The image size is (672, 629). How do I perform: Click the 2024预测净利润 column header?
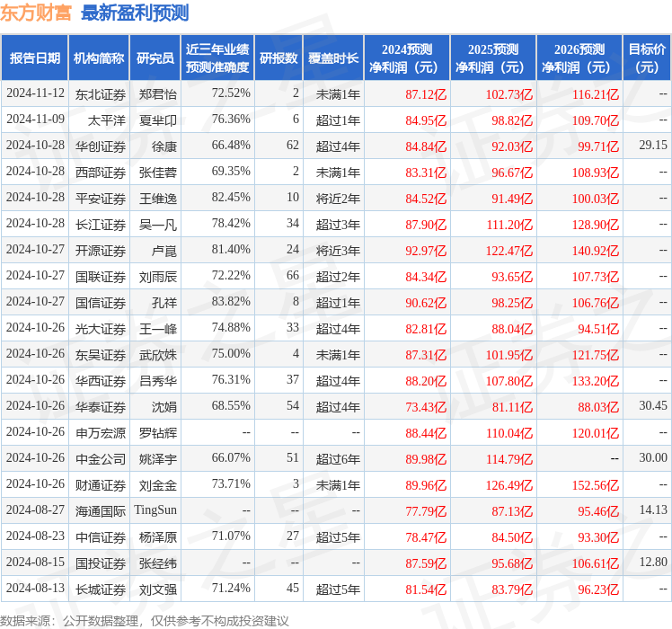(407, 58)
